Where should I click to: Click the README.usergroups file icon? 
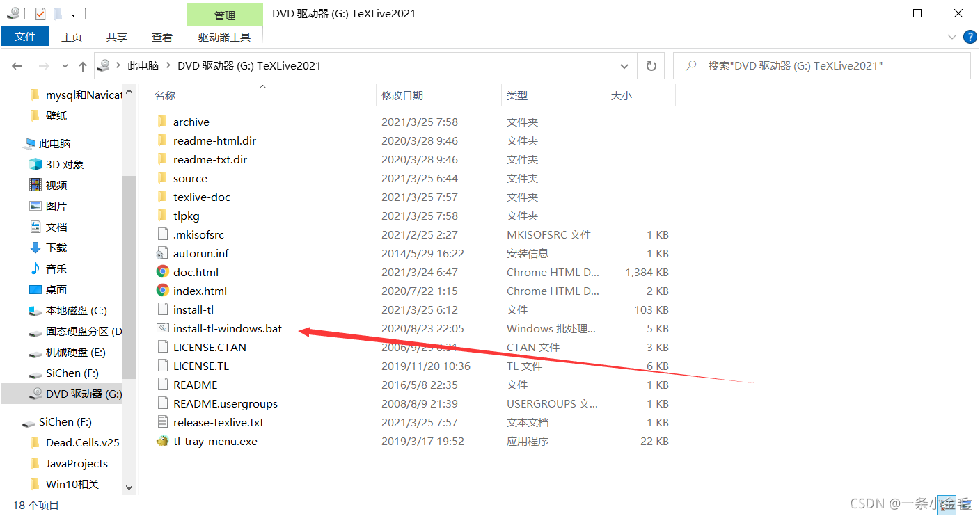(x=162, y=403)
